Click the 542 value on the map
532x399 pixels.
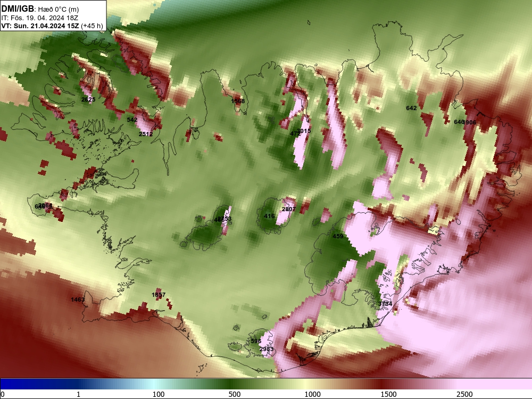(132, 120)
